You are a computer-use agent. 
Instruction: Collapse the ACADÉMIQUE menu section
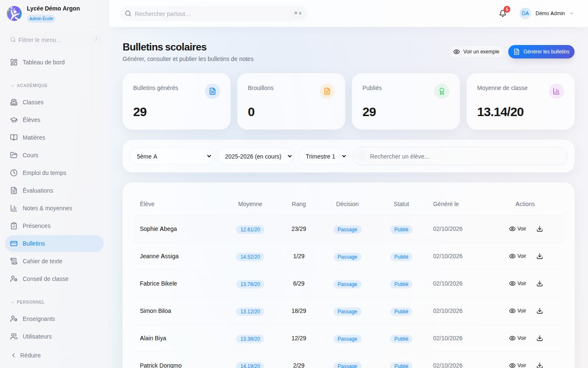coord(29,85)
